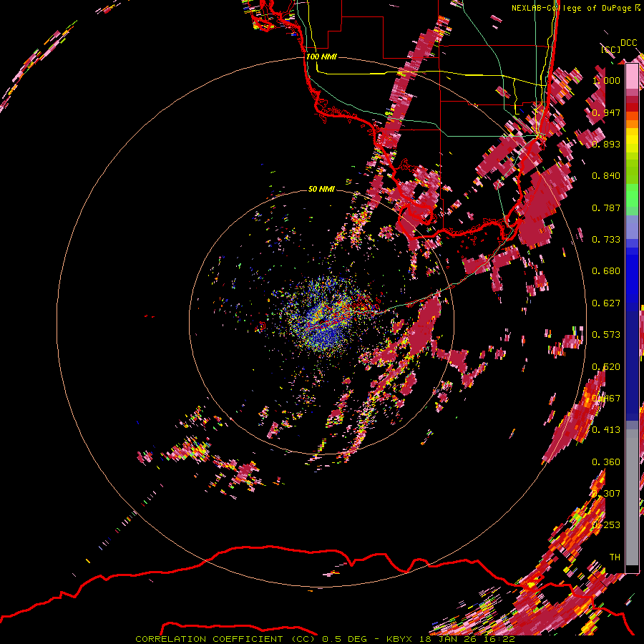The image size is (644, 644).
Task: Click the DCC label above the color scale
Action: point(628,43)
